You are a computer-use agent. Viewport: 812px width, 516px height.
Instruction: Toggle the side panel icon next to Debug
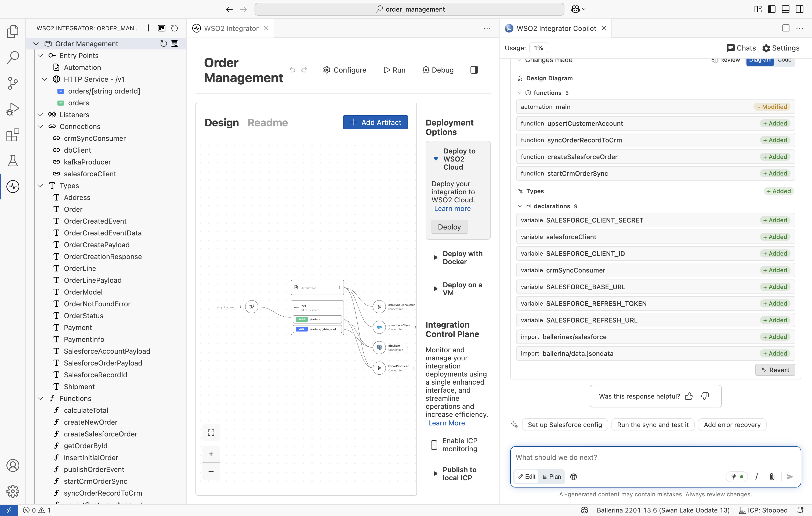[x=474, y=70]
